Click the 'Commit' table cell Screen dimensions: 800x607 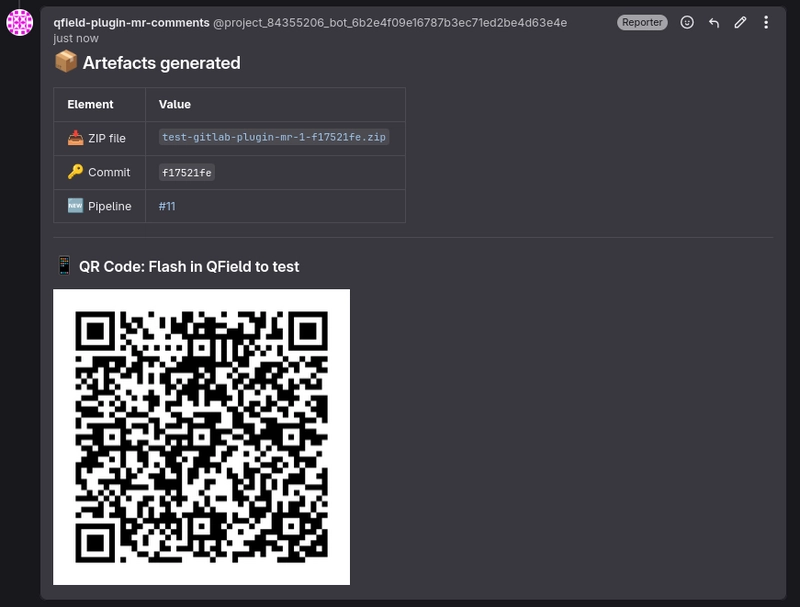99,172
